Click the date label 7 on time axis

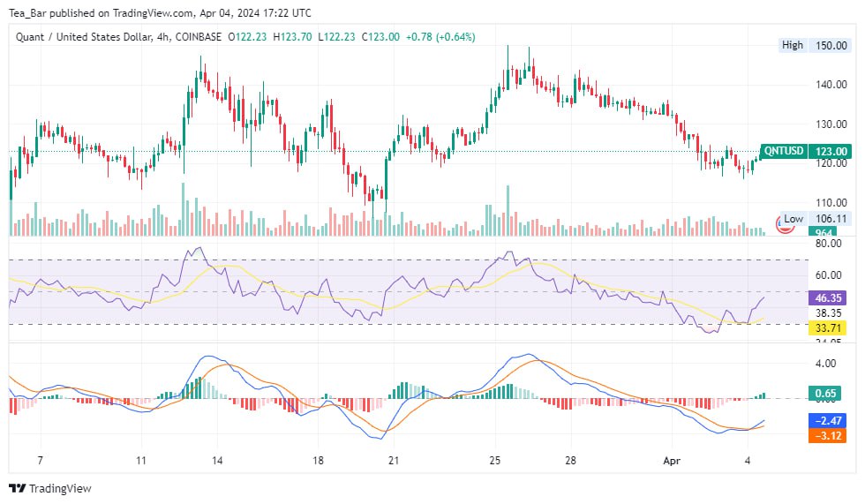click(x=40, y=461)
